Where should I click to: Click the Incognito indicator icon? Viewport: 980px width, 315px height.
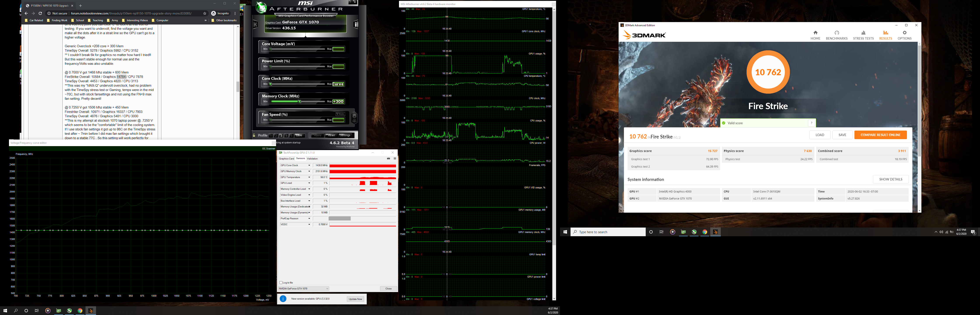pos(213,13)
